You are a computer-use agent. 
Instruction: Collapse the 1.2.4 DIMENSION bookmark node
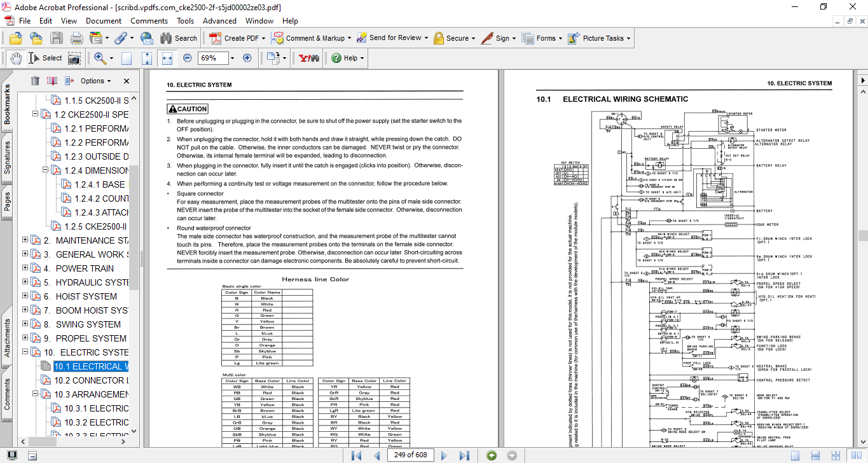coord(46,170)
